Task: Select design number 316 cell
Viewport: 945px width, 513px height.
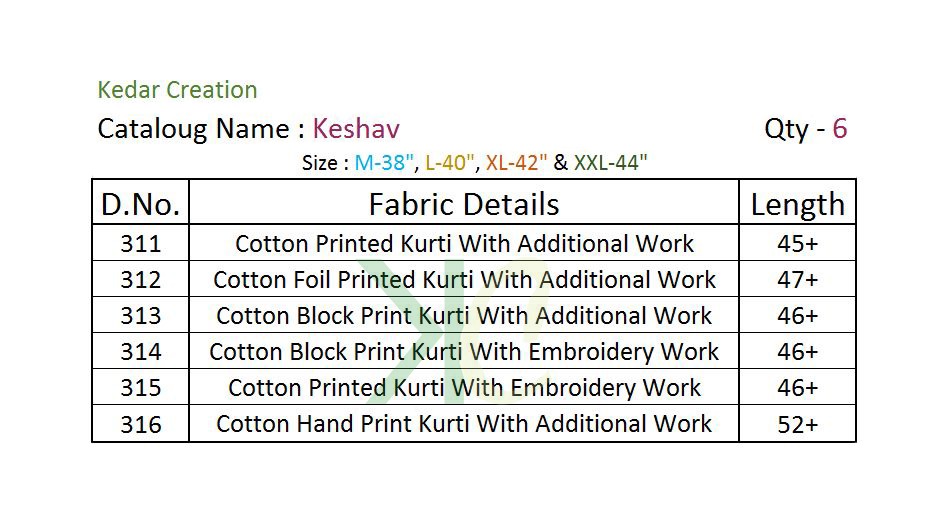Action: (x=140, y=424)
